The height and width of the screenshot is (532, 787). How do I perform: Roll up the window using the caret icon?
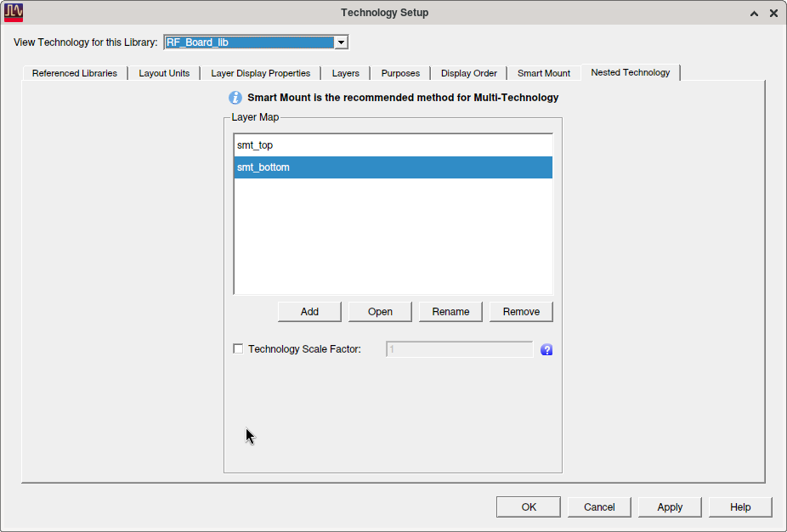754,14
